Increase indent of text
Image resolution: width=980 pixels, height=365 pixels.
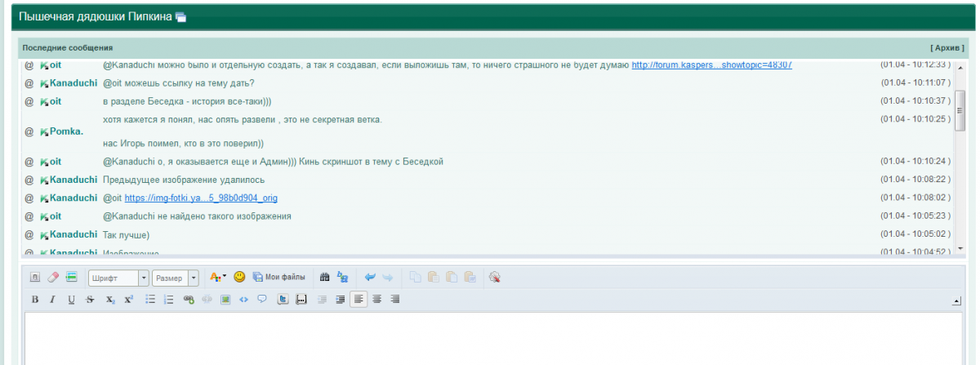340,300
